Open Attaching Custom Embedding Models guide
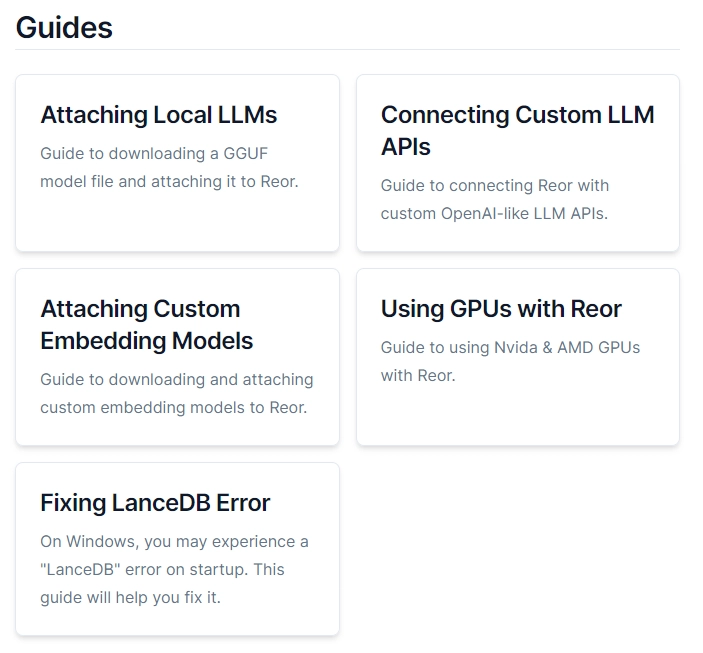The height and width of the screenshot is (653, 703). (146, 324)
